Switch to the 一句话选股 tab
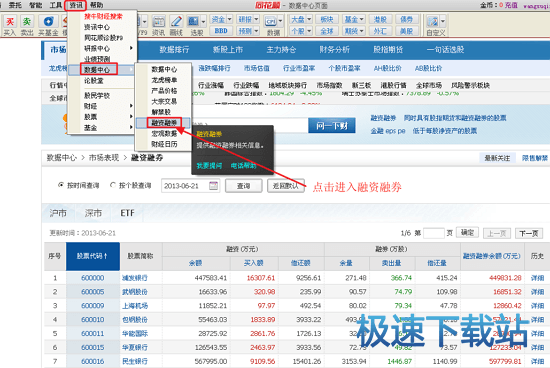 445,49
